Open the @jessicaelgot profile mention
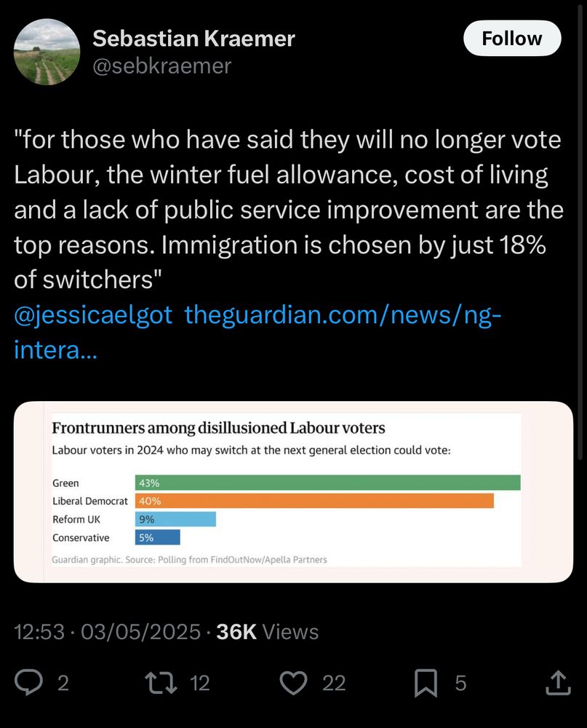Image resolution: width=587 pixels, height=728 pixels. 93,314
